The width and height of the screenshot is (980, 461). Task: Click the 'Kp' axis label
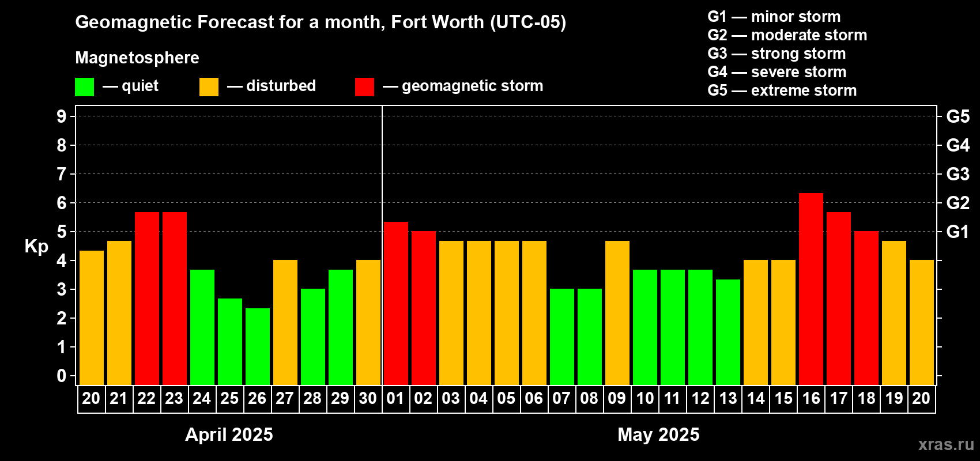pos(36,247)
